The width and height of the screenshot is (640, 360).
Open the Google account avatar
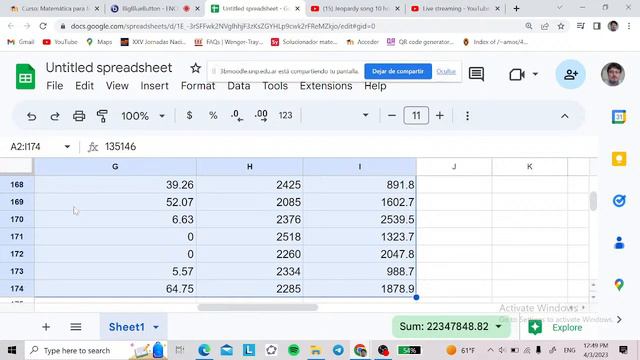click(x=613, y=74)
